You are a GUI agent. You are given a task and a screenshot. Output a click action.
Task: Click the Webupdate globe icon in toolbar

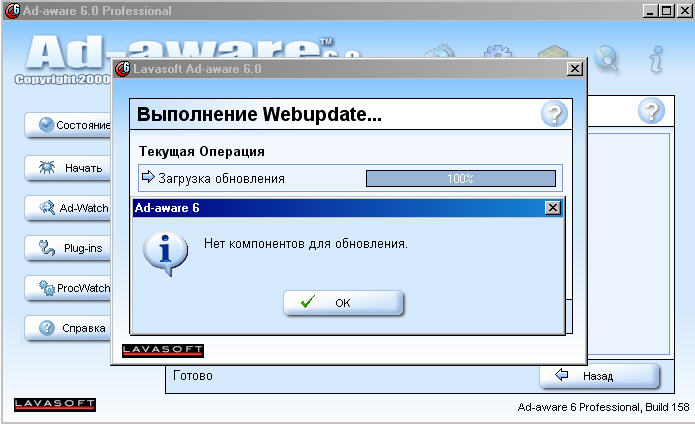[606, 58]
